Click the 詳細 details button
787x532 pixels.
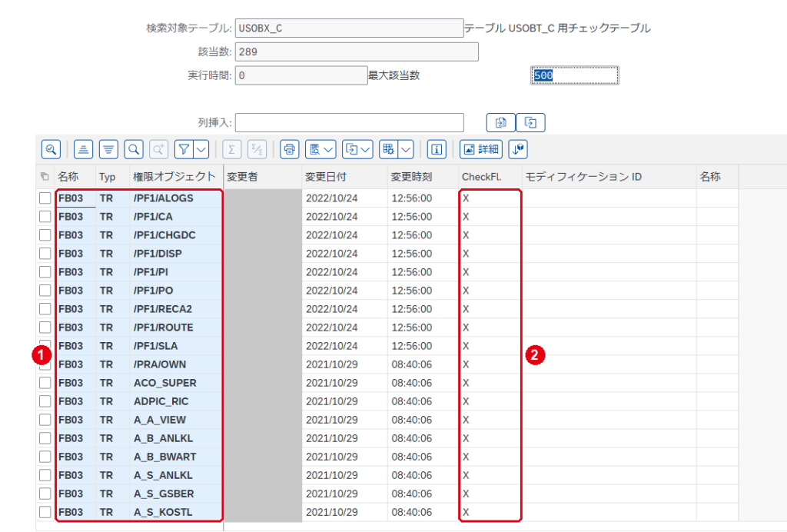point(481,149)
